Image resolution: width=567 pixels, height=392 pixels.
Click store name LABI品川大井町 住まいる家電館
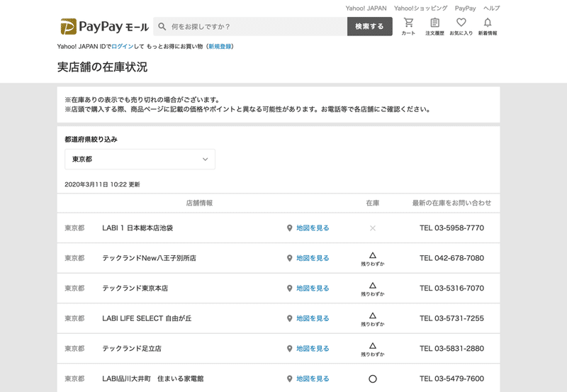[x=153, y=379]
